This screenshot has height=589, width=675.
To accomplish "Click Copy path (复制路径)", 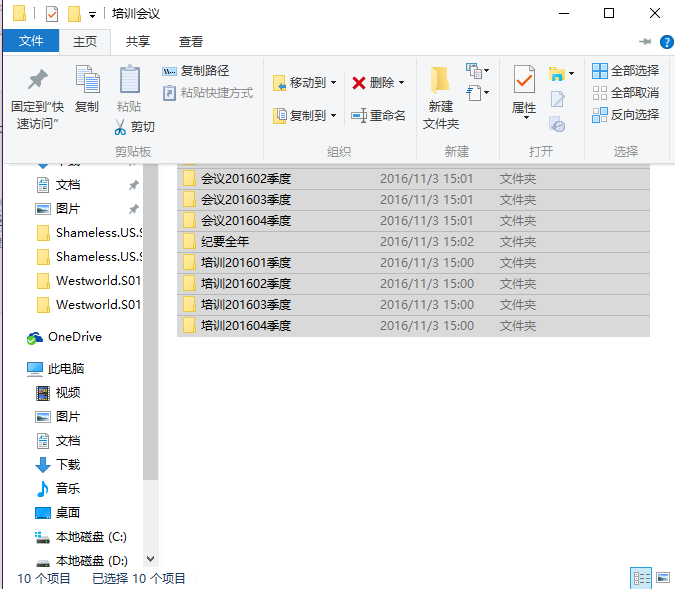I will (196, 71).
